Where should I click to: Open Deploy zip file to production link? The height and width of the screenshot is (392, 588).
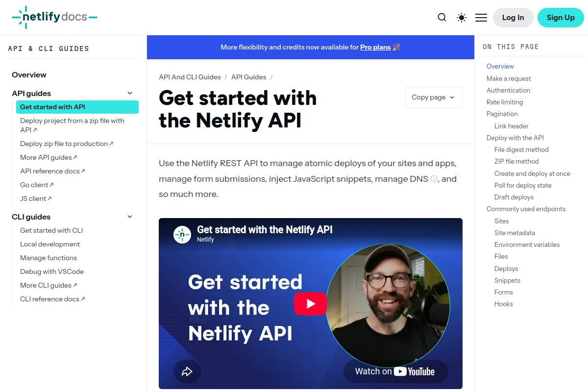pyautogui.click(x=67, y=144)
